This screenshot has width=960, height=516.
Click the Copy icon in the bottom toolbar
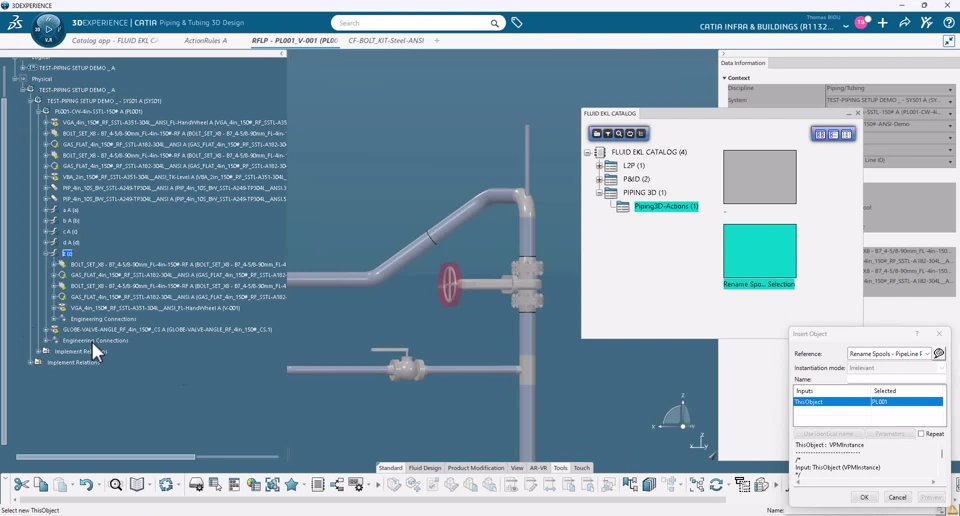click(x=41, y=485)
